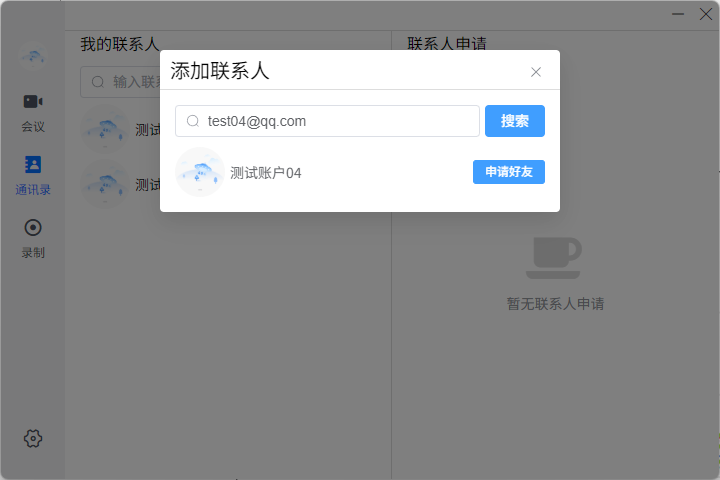Close the 添加联系人 dialog
720x480 pixels.
(536, 72)
